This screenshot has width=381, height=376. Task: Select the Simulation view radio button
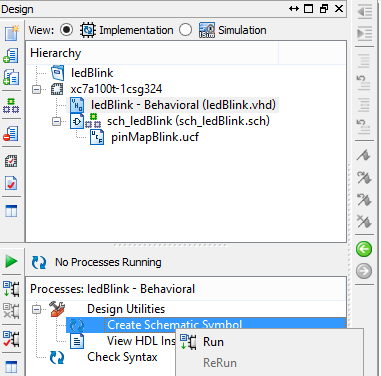pyautogui.click(x=185, y=30)
